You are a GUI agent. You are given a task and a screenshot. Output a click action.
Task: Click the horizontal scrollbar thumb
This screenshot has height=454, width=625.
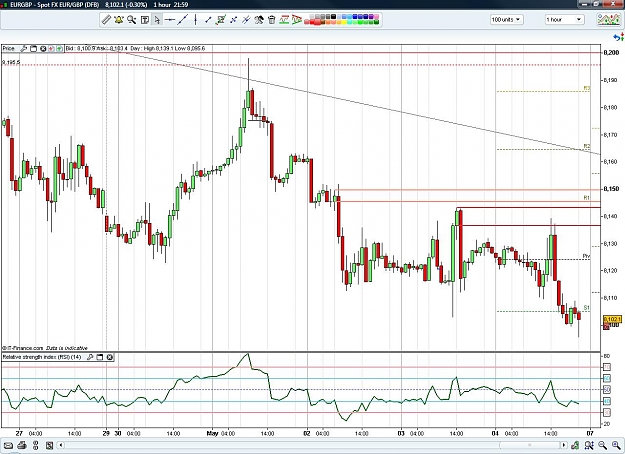(530, 445)
